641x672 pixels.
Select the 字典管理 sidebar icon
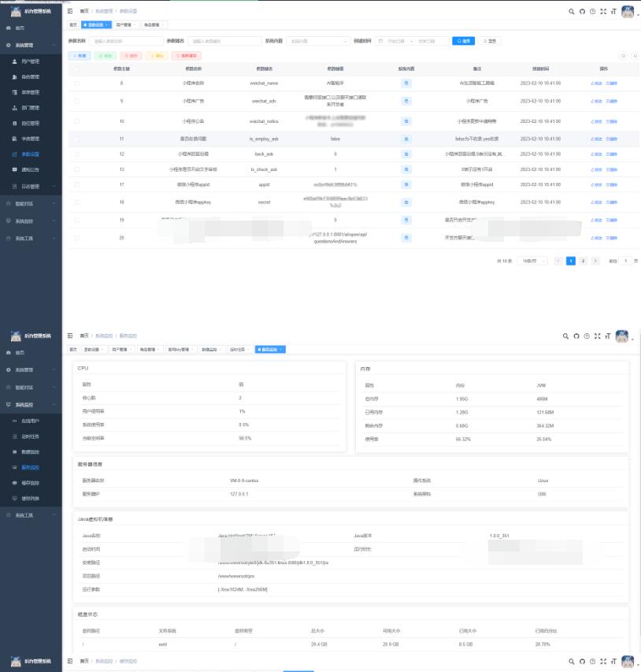14,139
